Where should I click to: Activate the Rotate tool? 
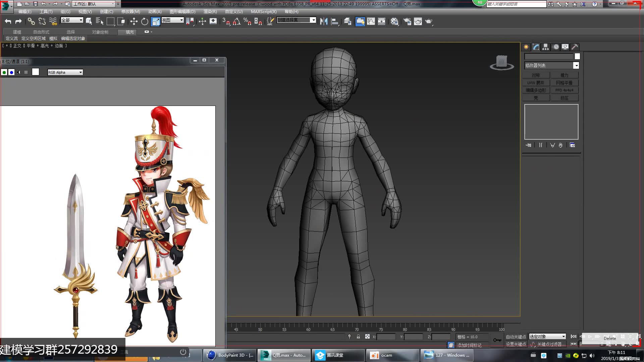point(145,21)
